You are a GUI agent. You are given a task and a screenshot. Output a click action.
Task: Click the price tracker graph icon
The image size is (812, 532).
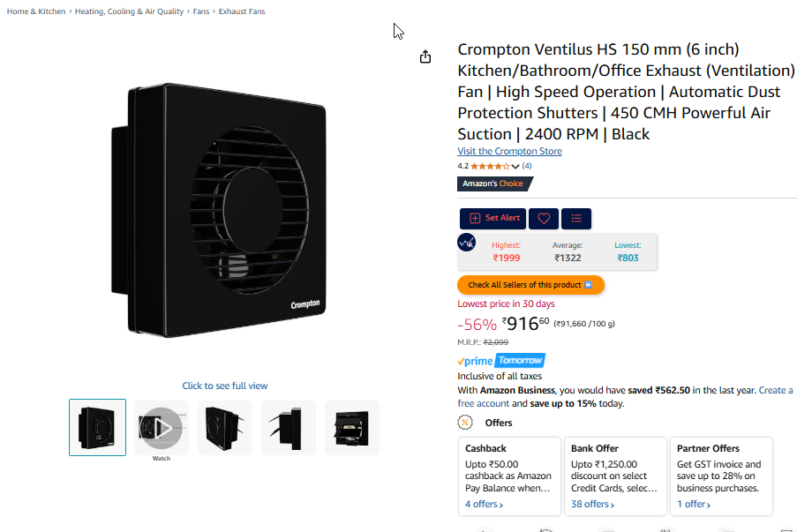pos(466,243)
